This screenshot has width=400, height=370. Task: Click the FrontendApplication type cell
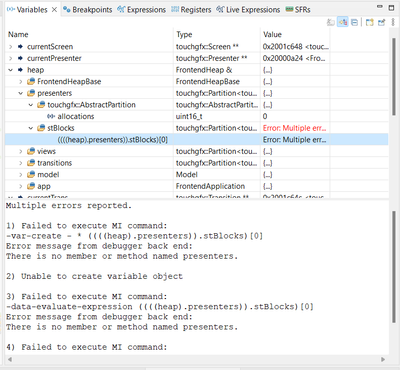[x=210, y=186]
